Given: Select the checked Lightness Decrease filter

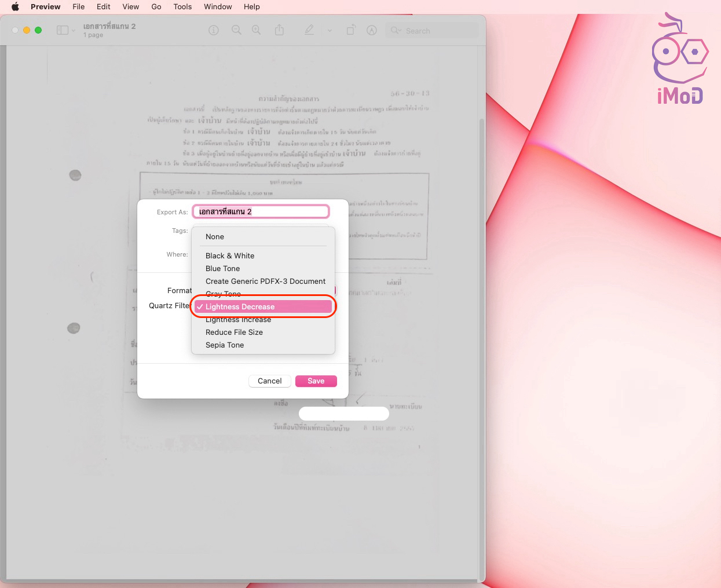Looking at the screenshot, I should [240, 306].
